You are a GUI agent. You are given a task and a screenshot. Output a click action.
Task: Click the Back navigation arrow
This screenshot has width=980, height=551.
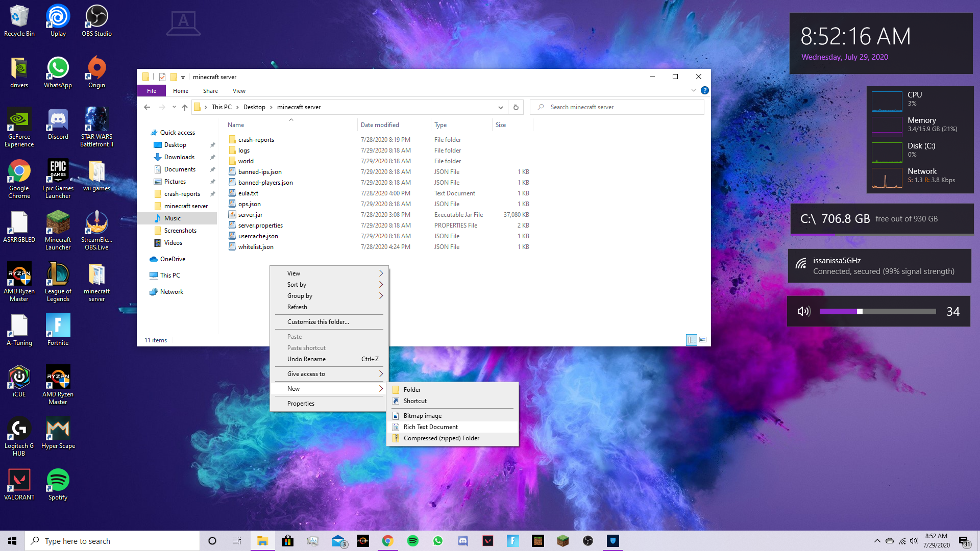point(147,107)
